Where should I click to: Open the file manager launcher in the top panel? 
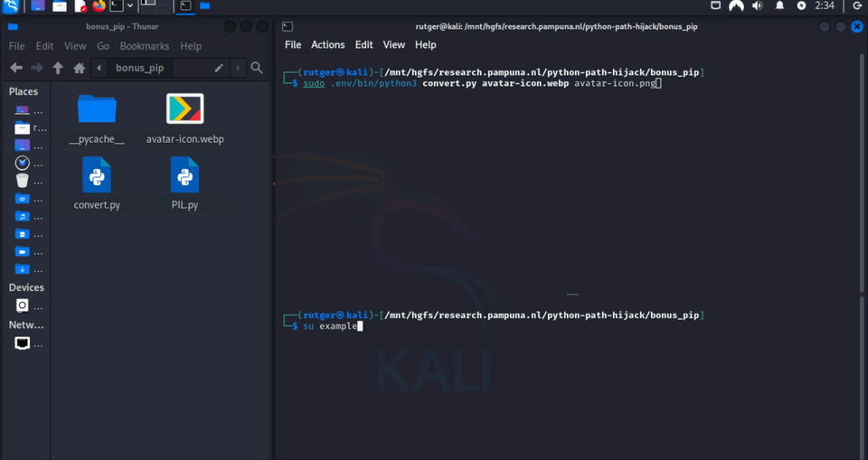(x=60, y=6)
